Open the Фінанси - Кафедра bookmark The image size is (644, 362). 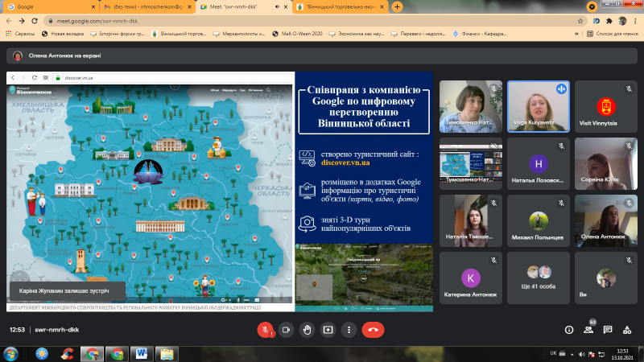[x=480, y=34]
